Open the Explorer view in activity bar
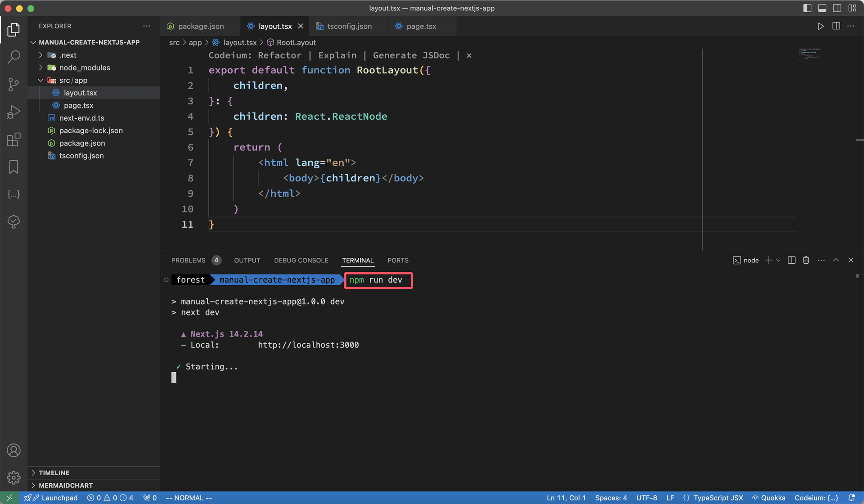864x504 pixels. [x=13, y=30]
